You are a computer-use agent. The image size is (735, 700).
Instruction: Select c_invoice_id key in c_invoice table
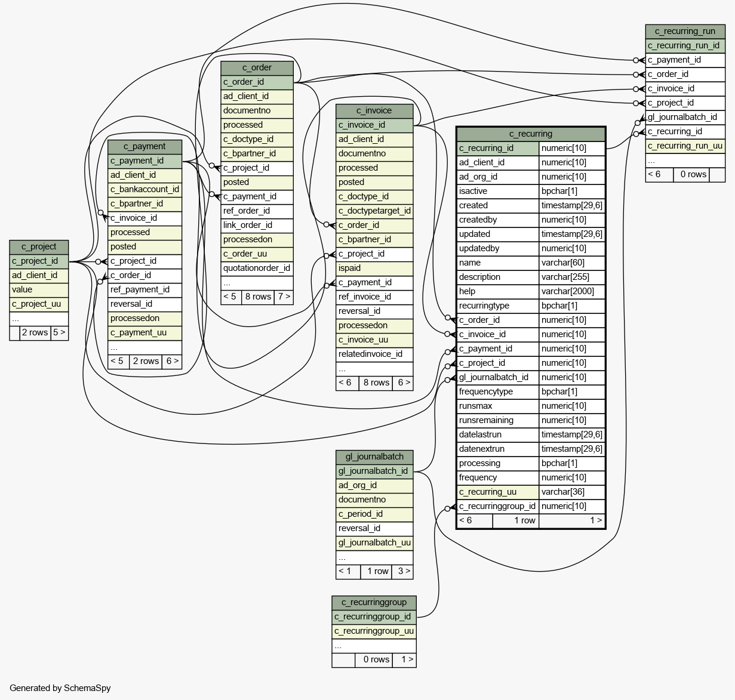click(x=374, y=125)
